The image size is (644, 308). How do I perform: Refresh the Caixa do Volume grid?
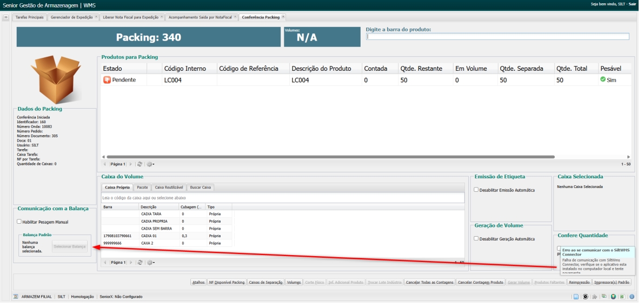(x=140, y=263)
